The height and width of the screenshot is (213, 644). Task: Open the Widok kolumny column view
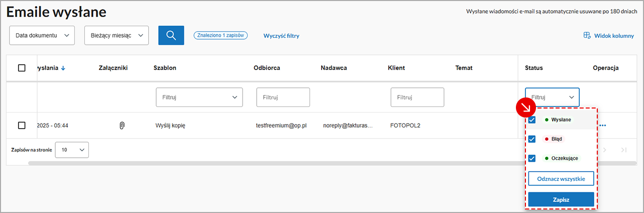(608, 36)
